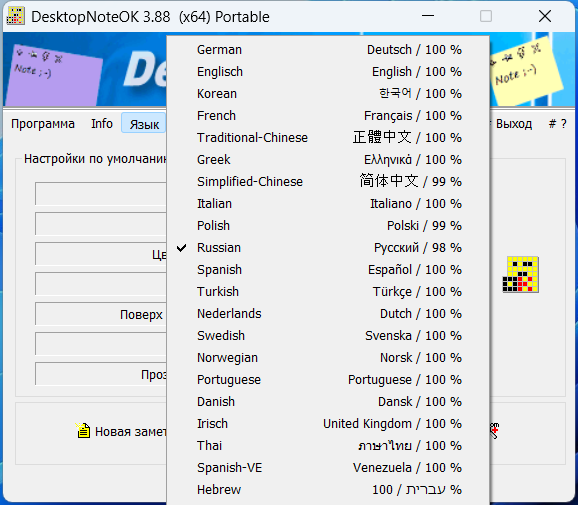This screenshot has height=505, width=578.
Task: Click the Поверх settings field
Action: tap(101, 314)
